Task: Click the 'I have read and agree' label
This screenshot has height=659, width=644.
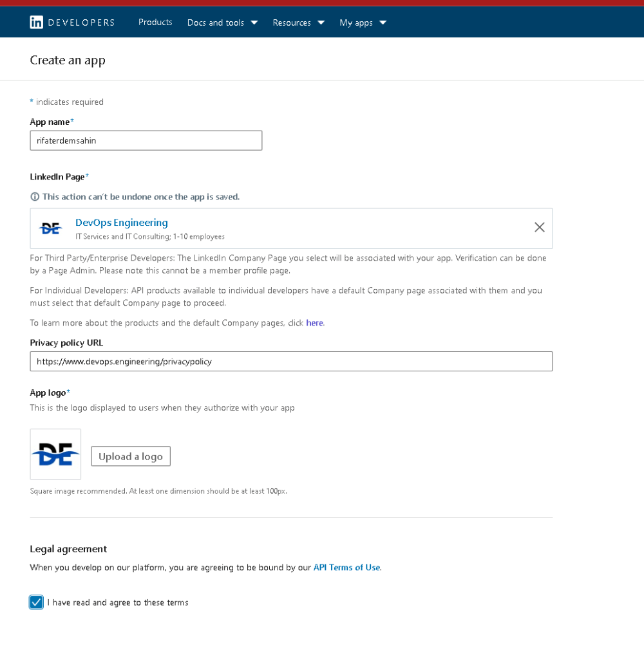Action: point(118,602)
